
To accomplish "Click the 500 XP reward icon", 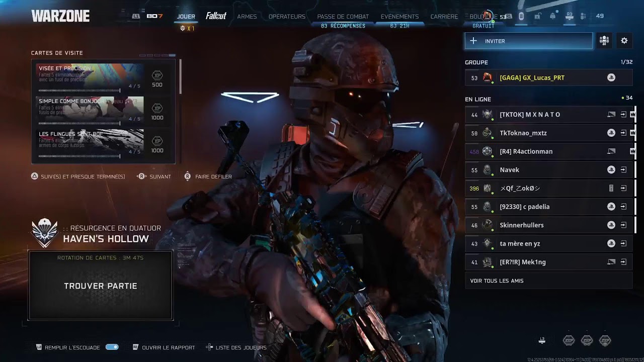I will pyautogui.click(x=157, y=75).
